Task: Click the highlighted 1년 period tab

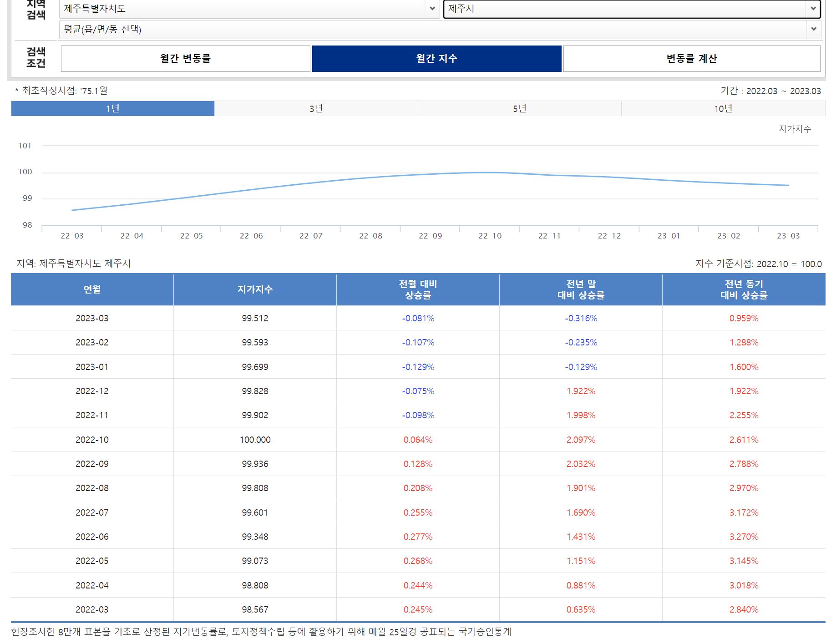Action: point(112,109)
